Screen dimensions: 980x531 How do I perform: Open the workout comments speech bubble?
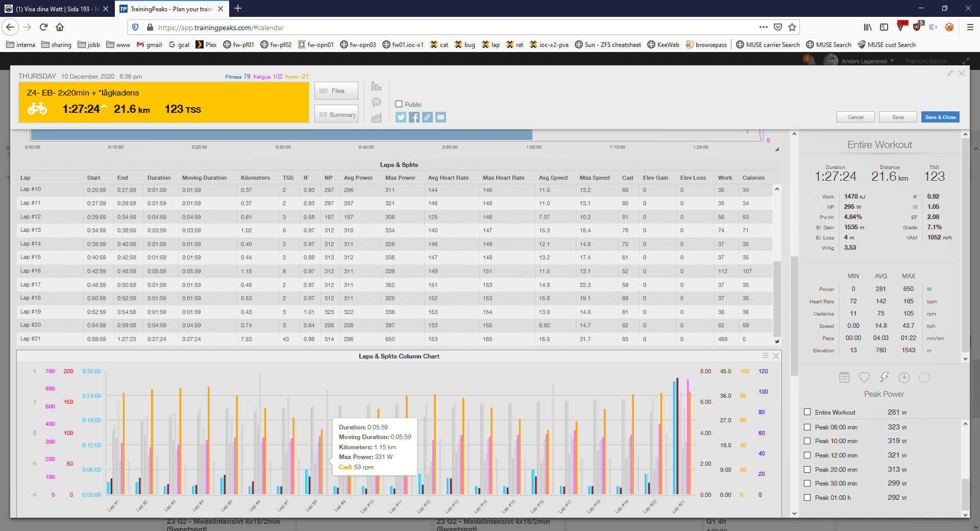tap(376, 102)
